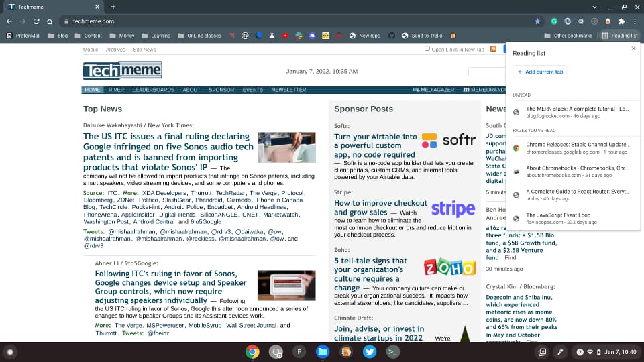Open the Content bookmarks folder
644x362 pixels.
tap(89, 36)
